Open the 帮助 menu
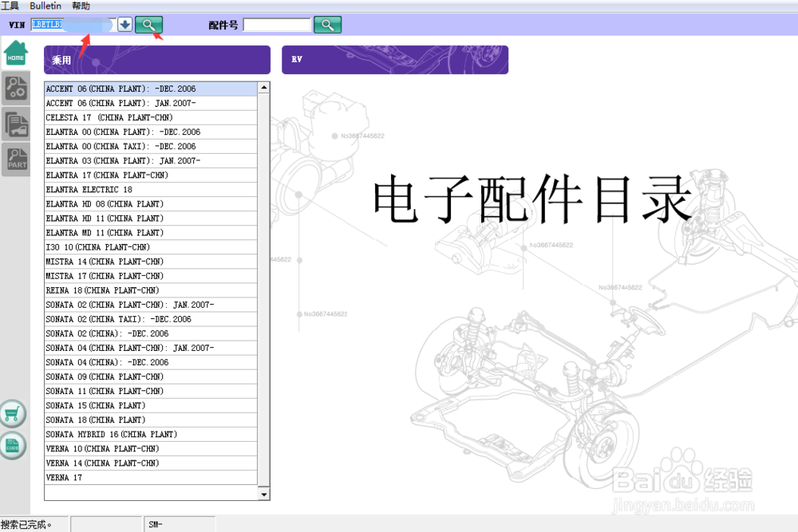 coord(81,6)
